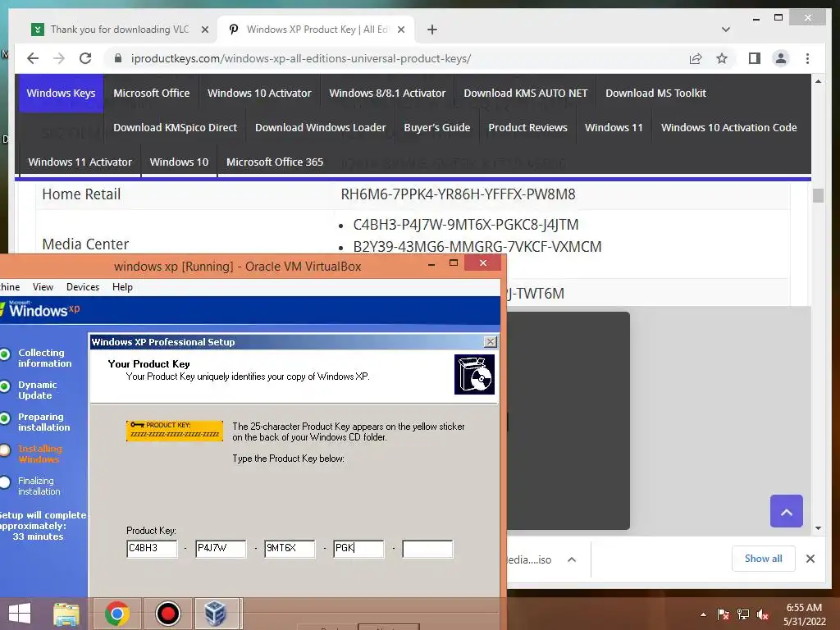Image resolution: width=840 pixels, height=630 pixels.
Task: Bookmark this page with the star icon
Action: tap(722, 58)
